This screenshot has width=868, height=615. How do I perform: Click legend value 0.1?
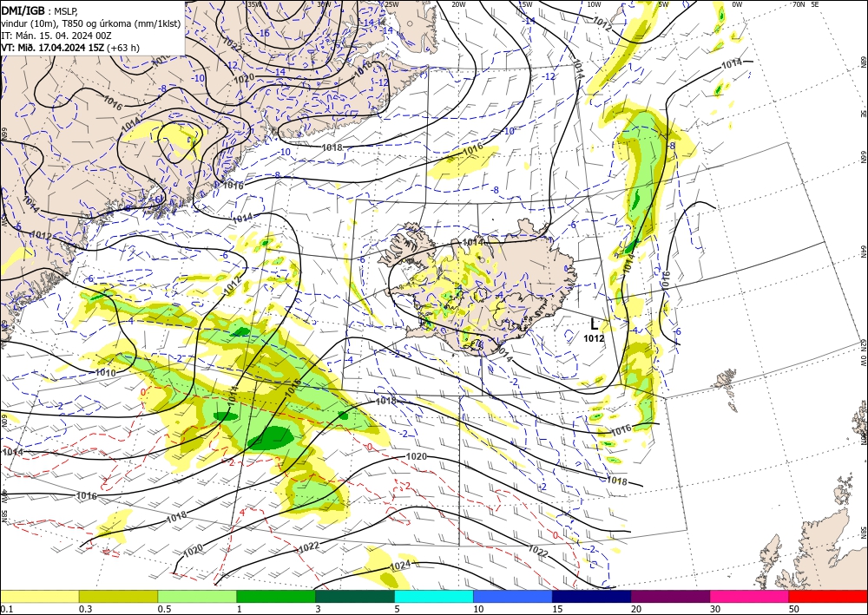[x=5, y=609]
